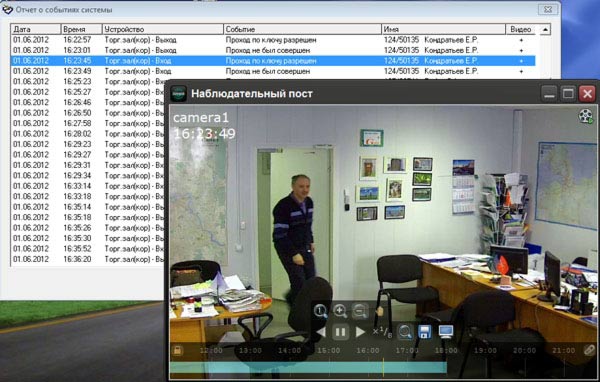The width and height of the screenshot is (600, 382).
Task: Switch to live view monitor icon
Action: click(446, 331)
